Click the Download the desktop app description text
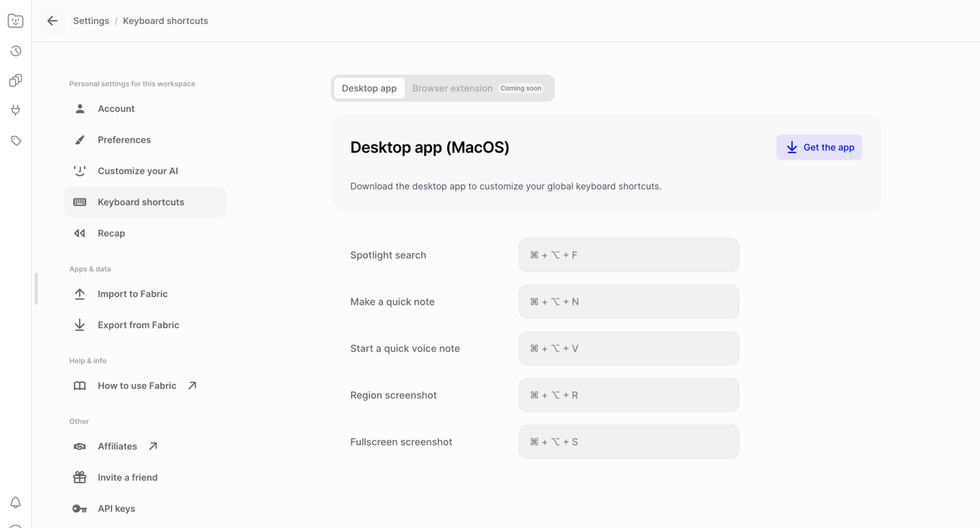 506,186
